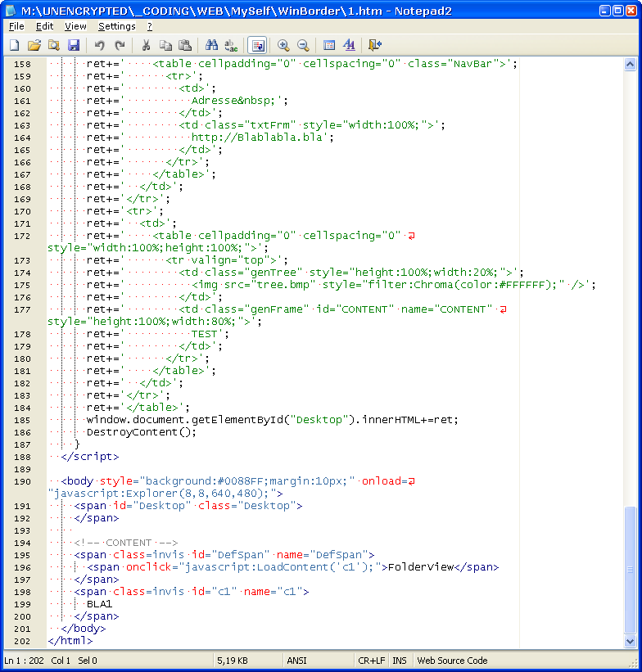Screen dimensions: 642x672
Task: Click 'DestroyContent();' on line 186
Action: 142,432
